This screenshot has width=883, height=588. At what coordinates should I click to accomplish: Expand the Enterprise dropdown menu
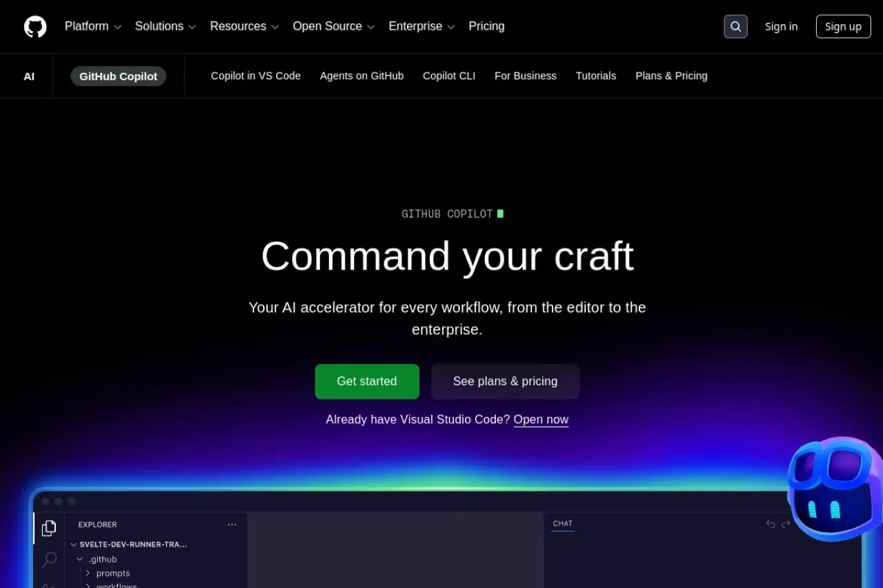coord(421,26)
